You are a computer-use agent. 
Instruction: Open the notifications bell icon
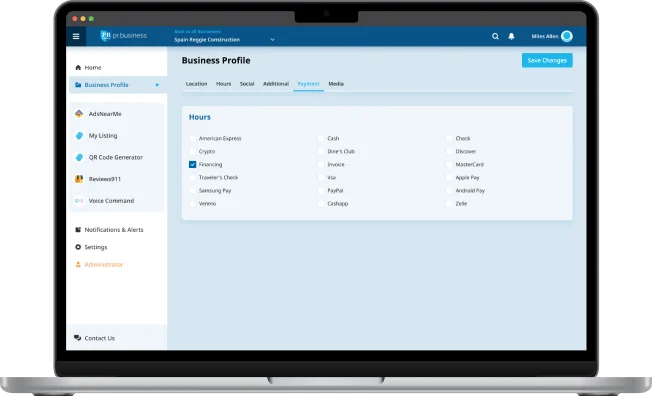pyautogui.click(x=511, y=37)
